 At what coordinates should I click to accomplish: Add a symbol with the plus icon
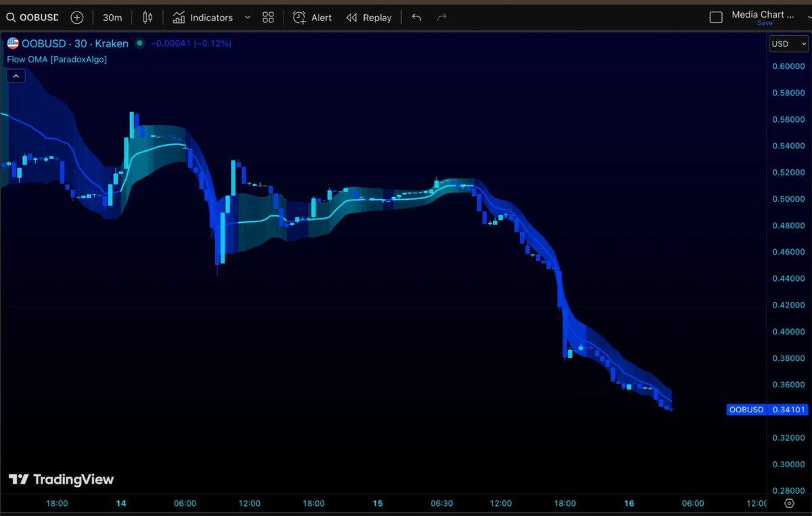coord(77,18)
